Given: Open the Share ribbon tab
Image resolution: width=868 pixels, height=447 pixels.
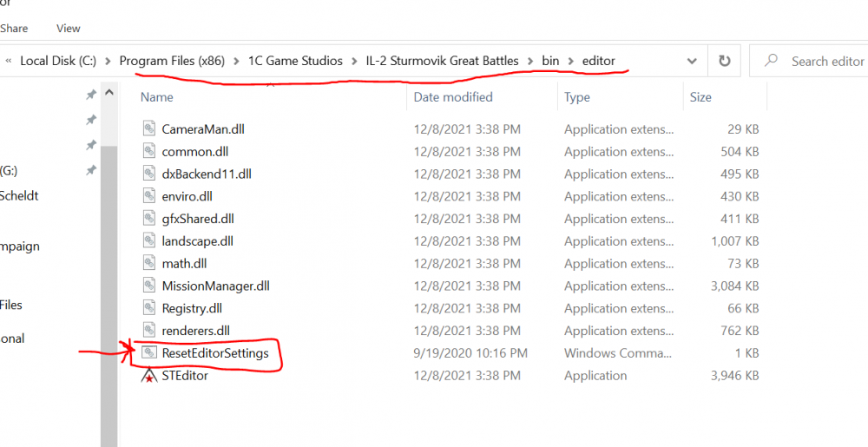Looking at the screenshot, I should [14, 28].
